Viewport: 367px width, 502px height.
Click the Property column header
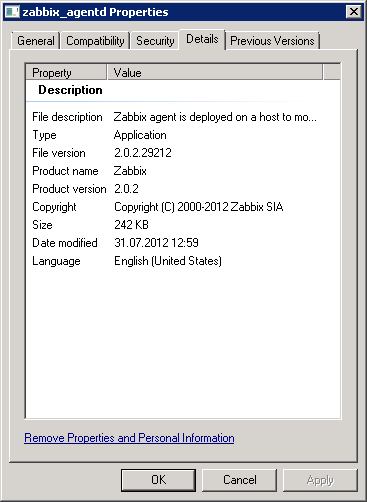66,72
